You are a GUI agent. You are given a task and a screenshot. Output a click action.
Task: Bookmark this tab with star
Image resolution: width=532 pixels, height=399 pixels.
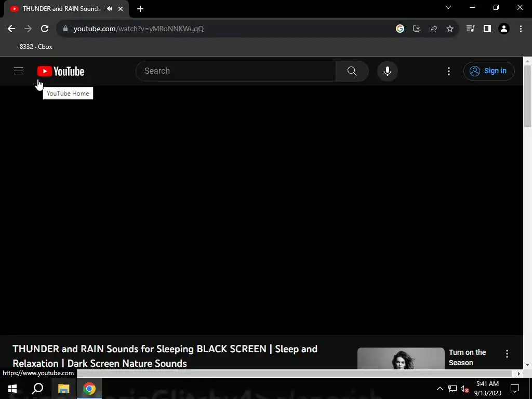coord(450,29)
